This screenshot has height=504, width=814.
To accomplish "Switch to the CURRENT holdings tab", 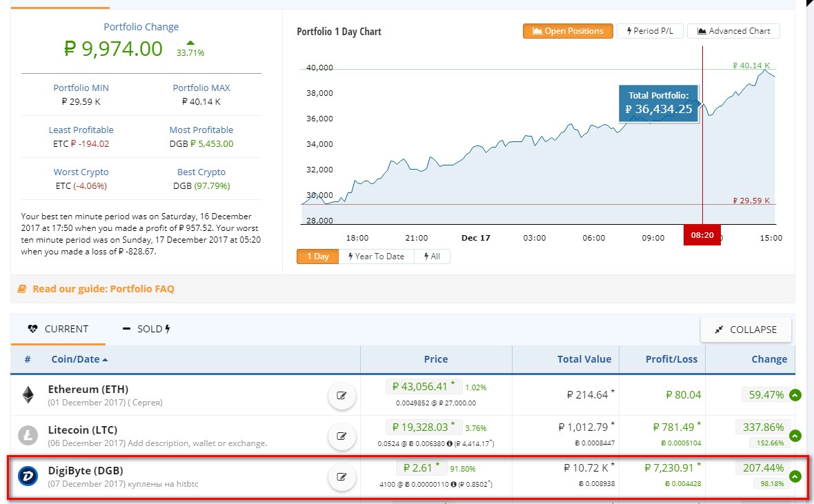I will tap(58, 329).
